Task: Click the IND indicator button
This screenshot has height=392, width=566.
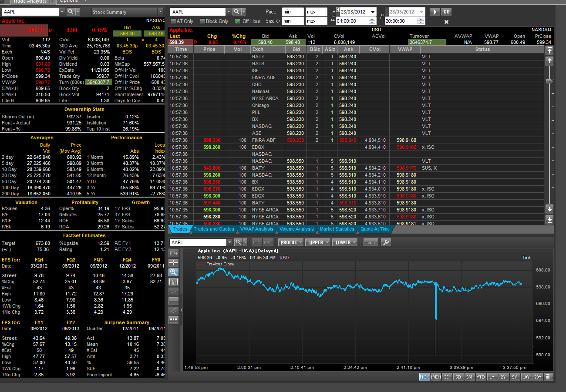Action: pos(256,242)
